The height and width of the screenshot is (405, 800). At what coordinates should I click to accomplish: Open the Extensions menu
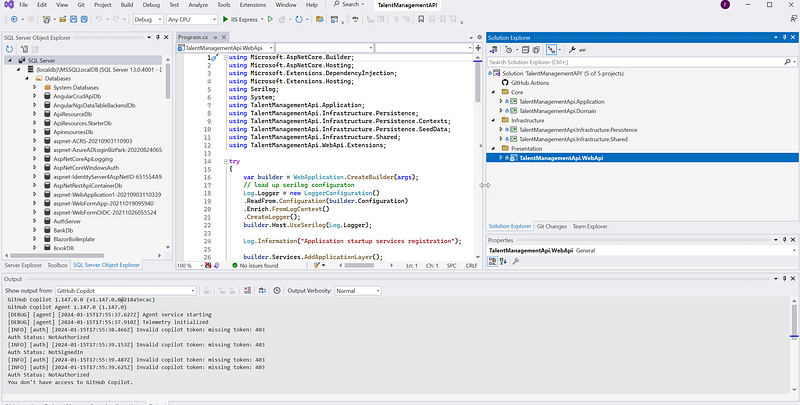[253, 5]
